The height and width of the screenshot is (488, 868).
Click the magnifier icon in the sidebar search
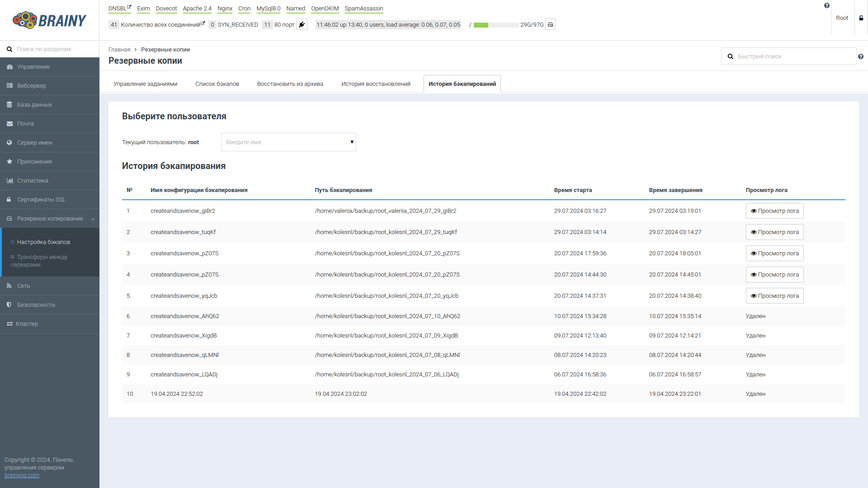click(9, 49)
